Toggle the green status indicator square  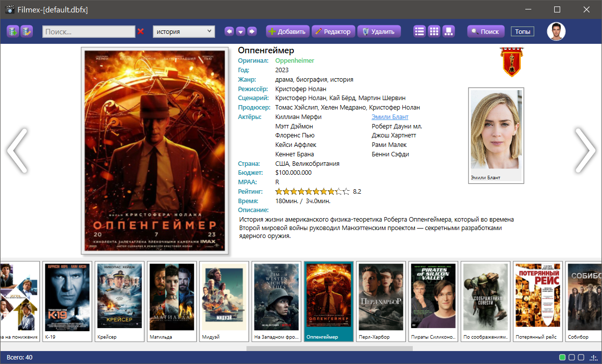coord(562,357)
